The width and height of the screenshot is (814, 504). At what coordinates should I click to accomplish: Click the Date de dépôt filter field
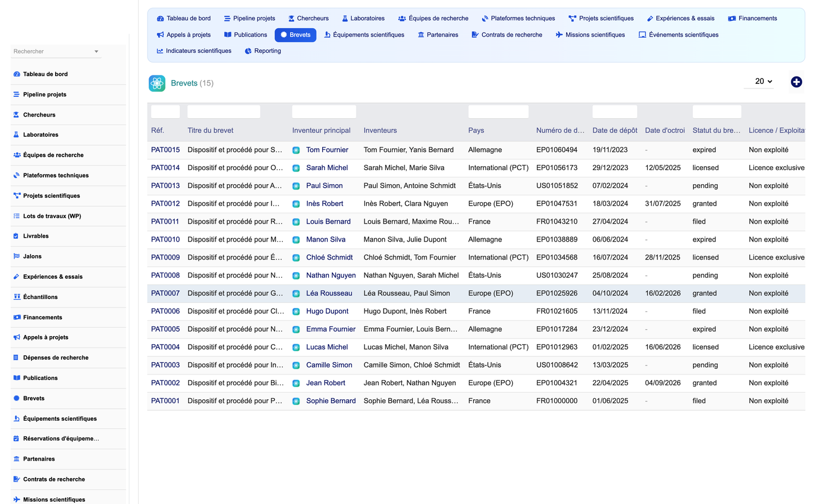click(615, 111)
